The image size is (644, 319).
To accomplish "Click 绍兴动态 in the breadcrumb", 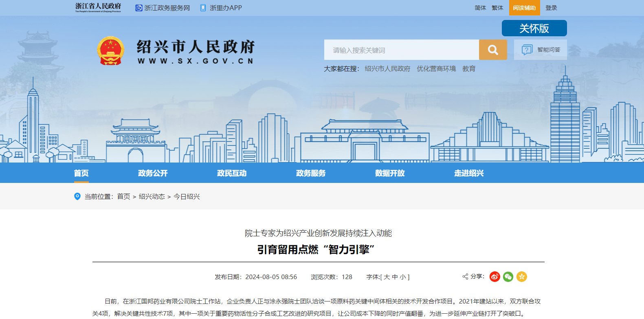I will pos(152,196).
